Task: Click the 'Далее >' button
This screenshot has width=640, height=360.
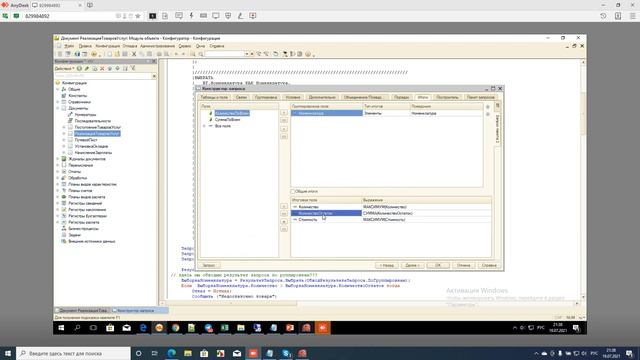Action: point(412,265)
